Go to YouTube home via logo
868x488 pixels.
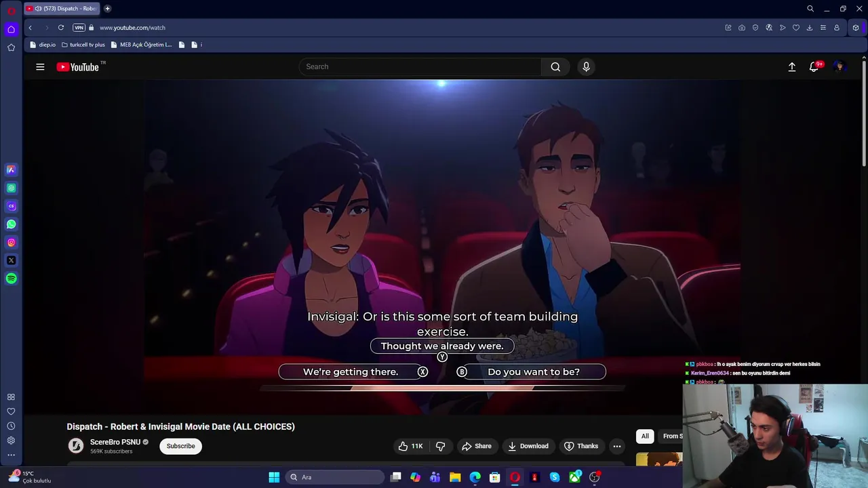click(x=78, y=66)
